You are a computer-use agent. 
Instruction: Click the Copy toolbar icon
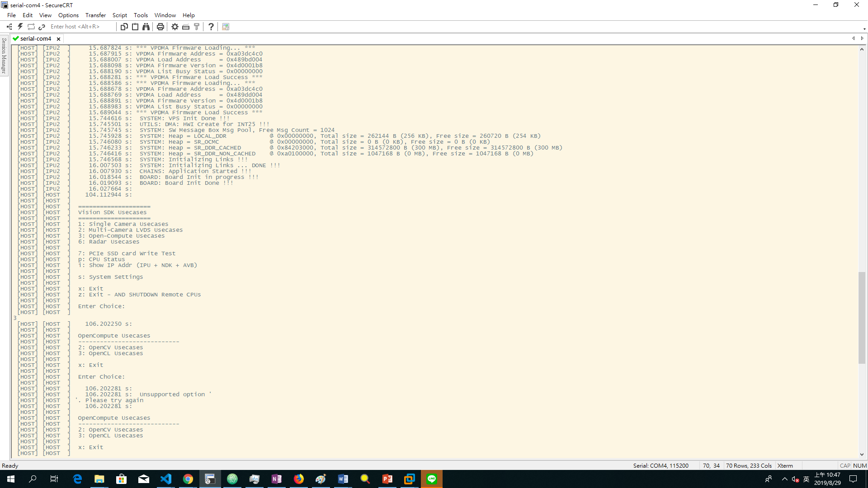pos(124,27)
